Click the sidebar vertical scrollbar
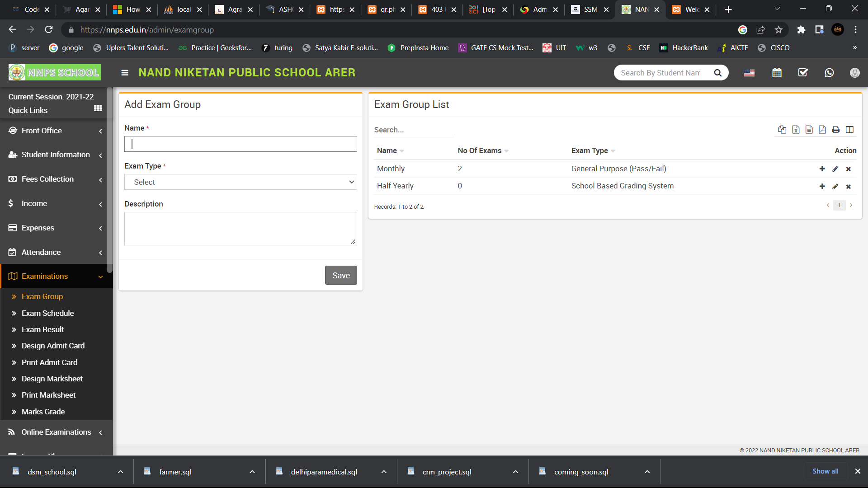This screenshot has width=868, height=488. click(109, 181)
